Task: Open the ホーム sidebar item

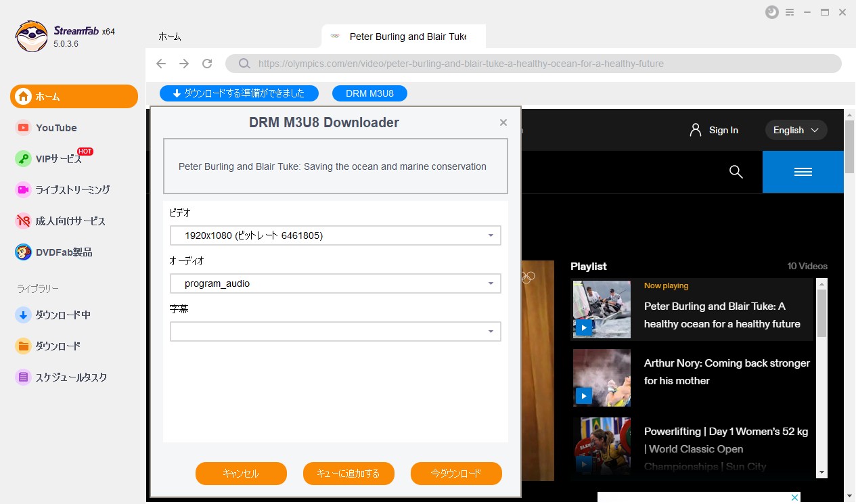Action: tap(74, 96)
